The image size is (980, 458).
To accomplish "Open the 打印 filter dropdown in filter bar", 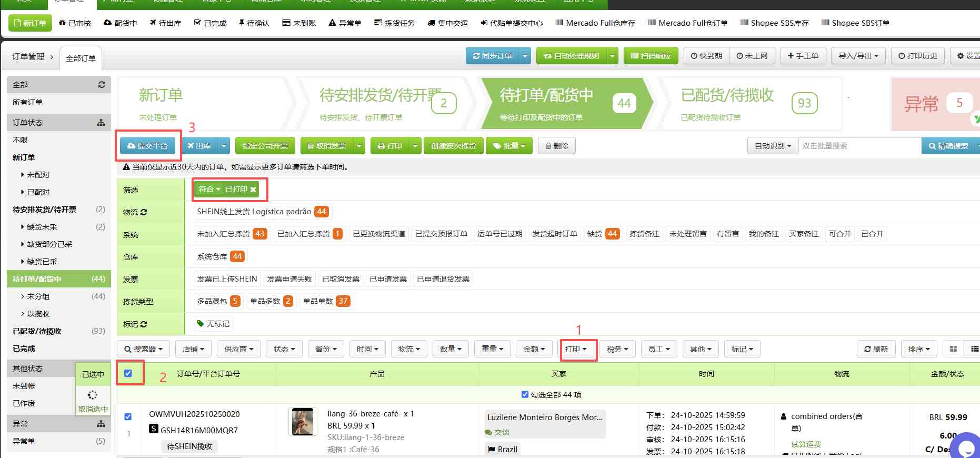I will pos(576,349).
